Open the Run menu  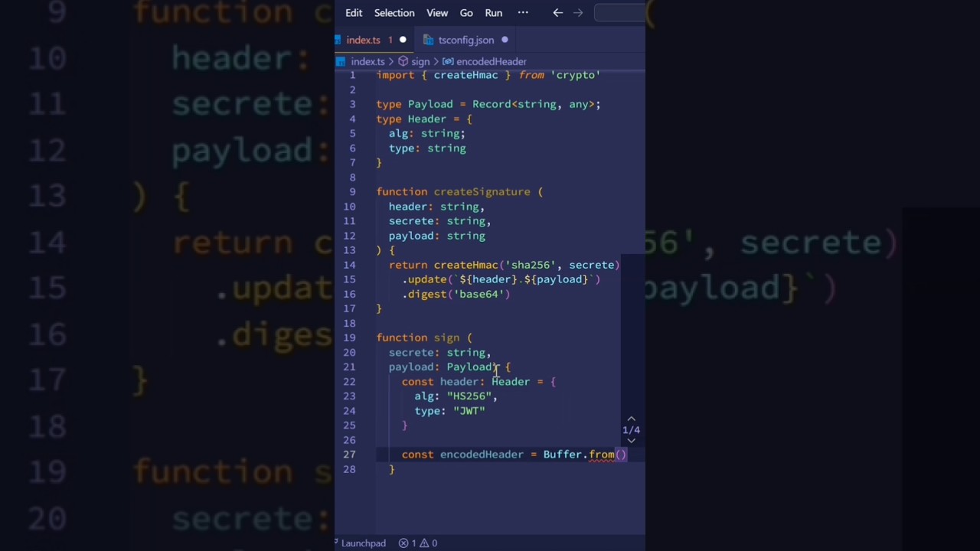(x=494, y=13)
